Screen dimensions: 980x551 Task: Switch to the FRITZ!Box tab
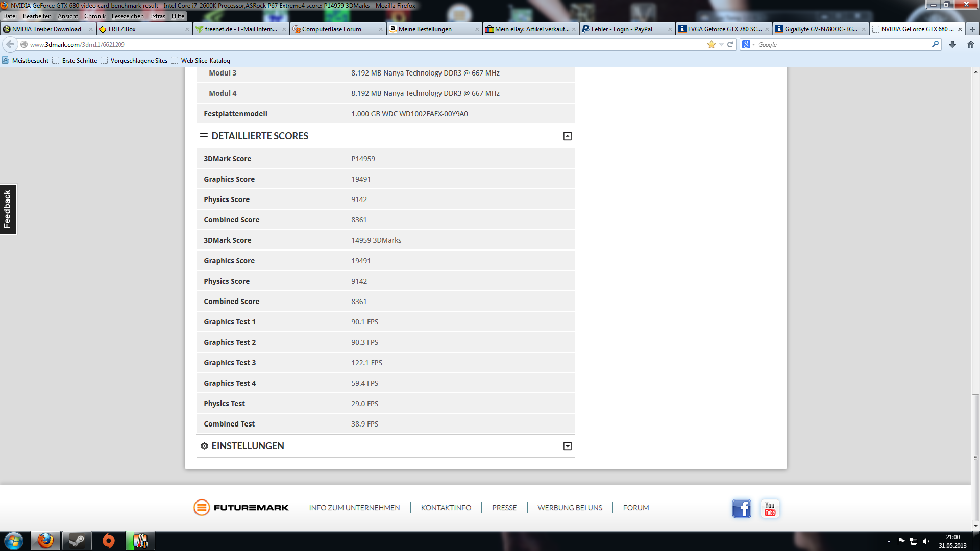point(122,29)
